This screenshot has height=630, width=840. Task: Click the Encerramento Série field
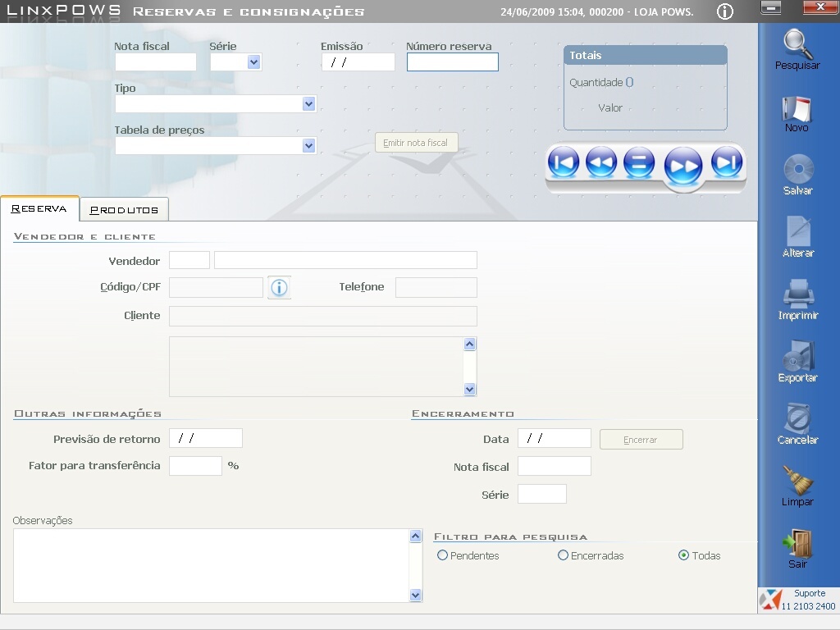[x=542, y=494]
